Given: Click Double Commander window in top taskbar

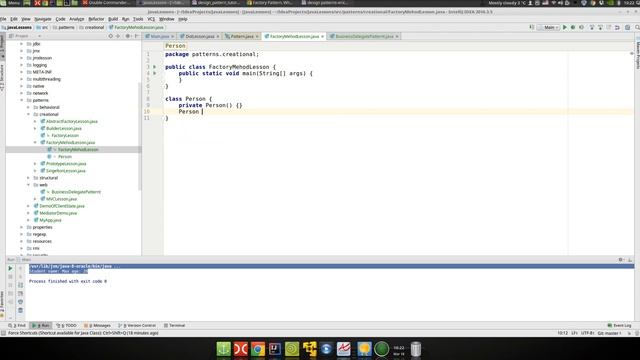Looking at the screenshot, I should (x=106, y=3).
